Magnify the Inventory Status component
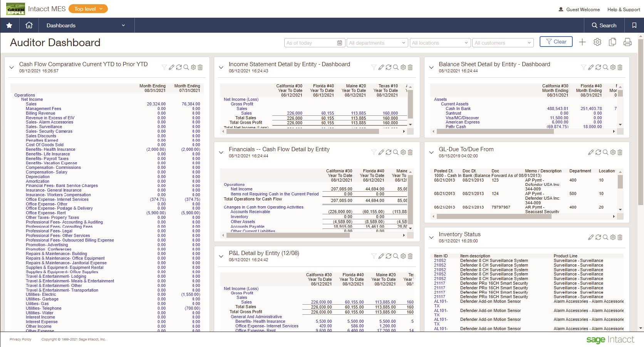Screen dimensions: 644x347 (605, 237)
